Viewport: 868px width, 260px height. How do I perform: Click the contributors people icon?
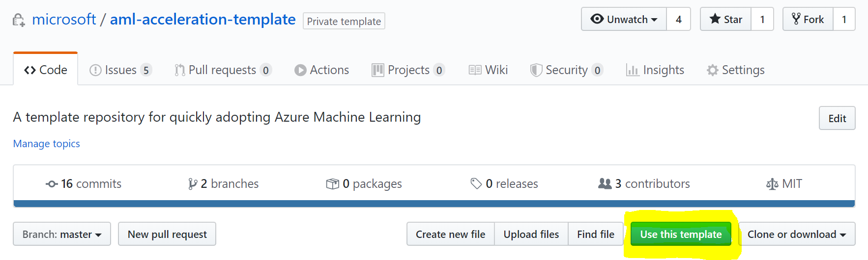605,183
